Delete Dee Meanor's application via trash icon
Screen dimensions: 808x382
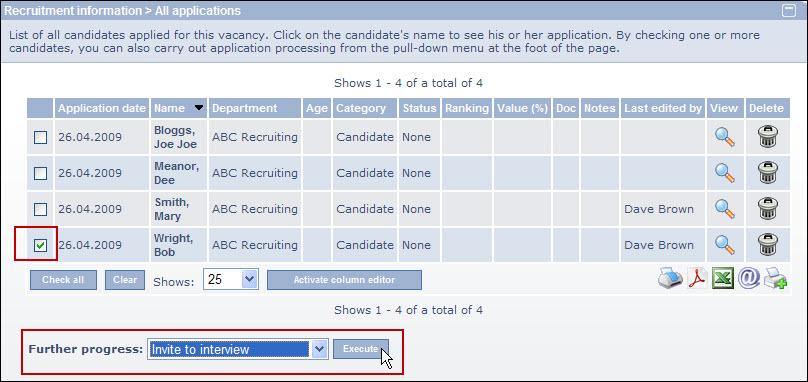pyautogui.click(x=768, y=173)
